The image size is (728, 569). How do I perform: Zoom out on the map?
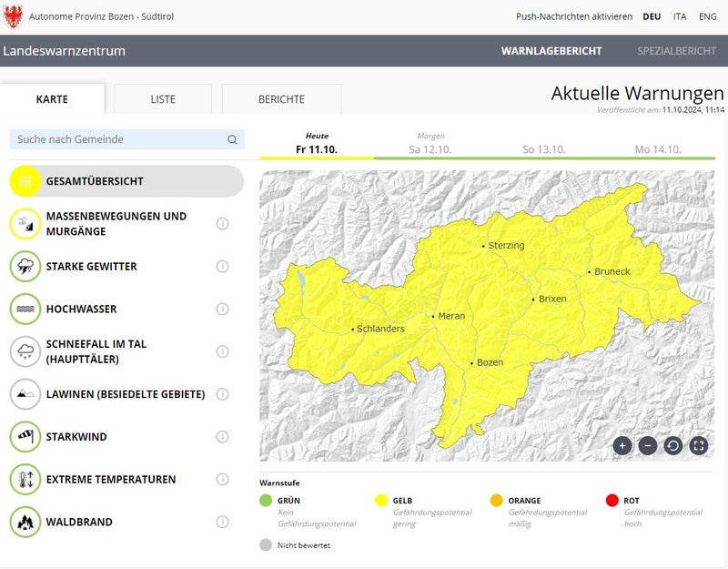[x=647, y=445]
